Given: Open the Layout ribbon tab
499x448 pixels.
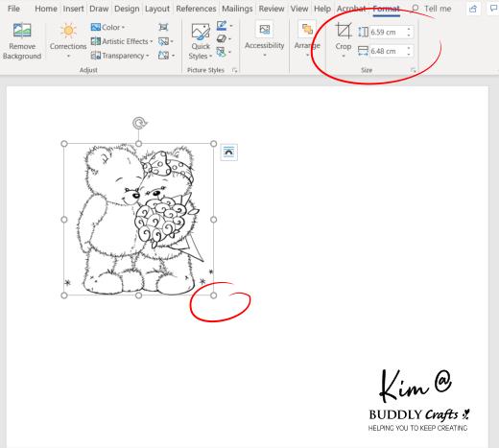Looking at the screenshot, I should click(157, 9).
